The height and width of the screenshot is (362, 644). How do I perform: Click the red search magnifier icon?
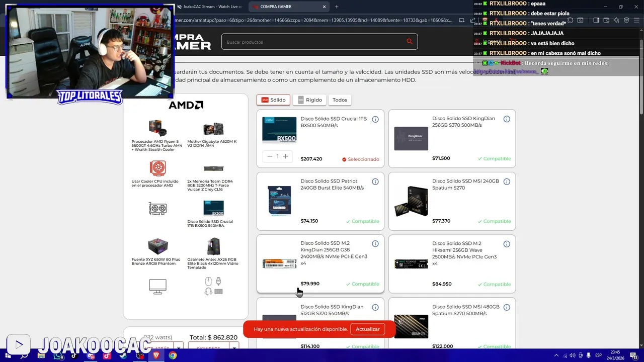coord(410,42)
